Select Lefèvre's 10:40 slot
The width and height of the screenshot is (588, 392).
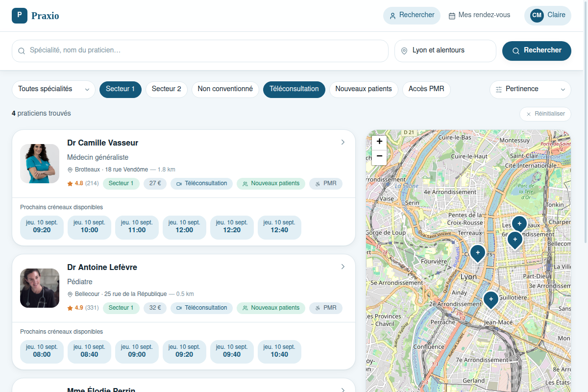[x=279, y=351]
